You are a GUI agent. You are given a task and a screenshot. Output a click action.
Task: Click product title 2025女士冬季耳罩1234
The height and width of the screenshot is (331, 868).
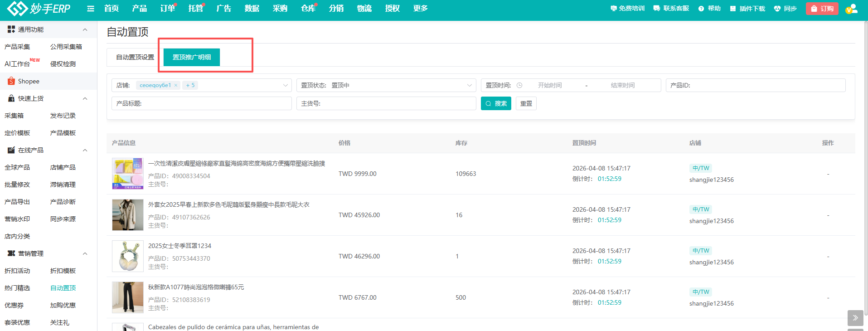179,246
